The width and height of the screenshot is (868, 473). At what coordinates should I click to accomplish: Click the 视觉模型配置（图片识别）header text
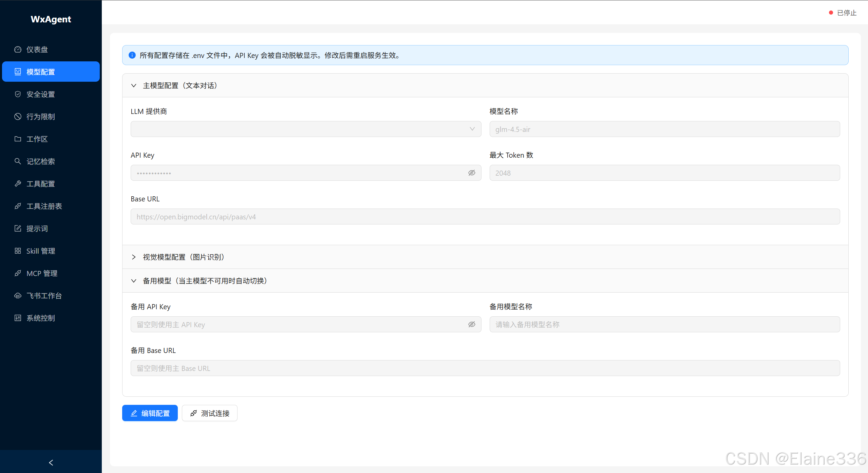point(184,257)
